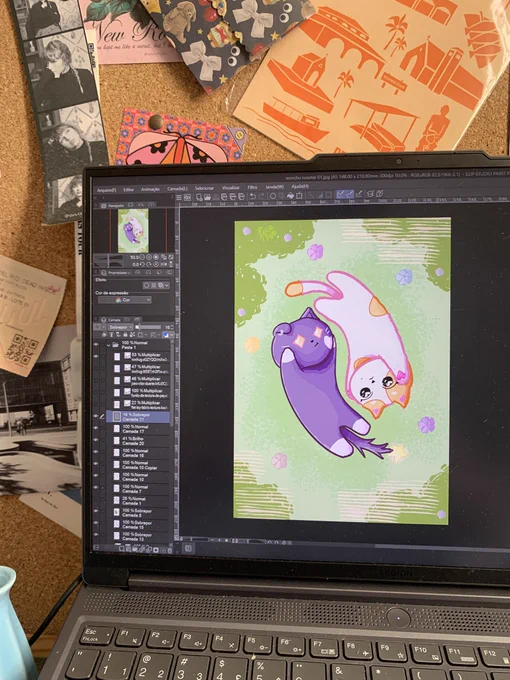The height and width of the screenshot is (680, 510).
Task: Click the Scale/Rotate transform icon
Action: click(x=299, y=196)
